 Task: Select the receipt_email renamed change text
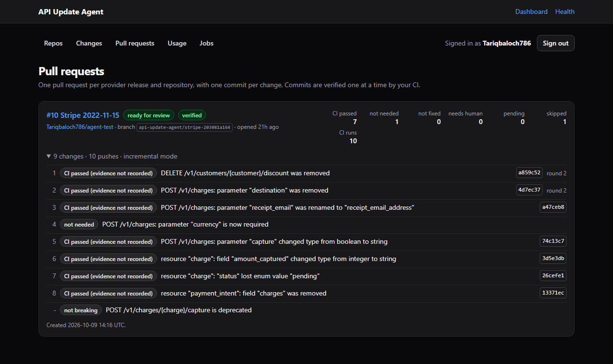(x=287, y=207)
